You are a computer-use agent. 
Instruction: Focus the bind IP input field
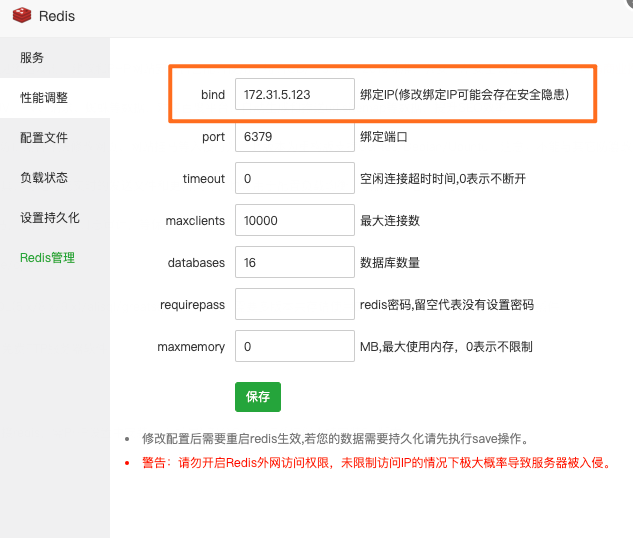pos(295,94)
